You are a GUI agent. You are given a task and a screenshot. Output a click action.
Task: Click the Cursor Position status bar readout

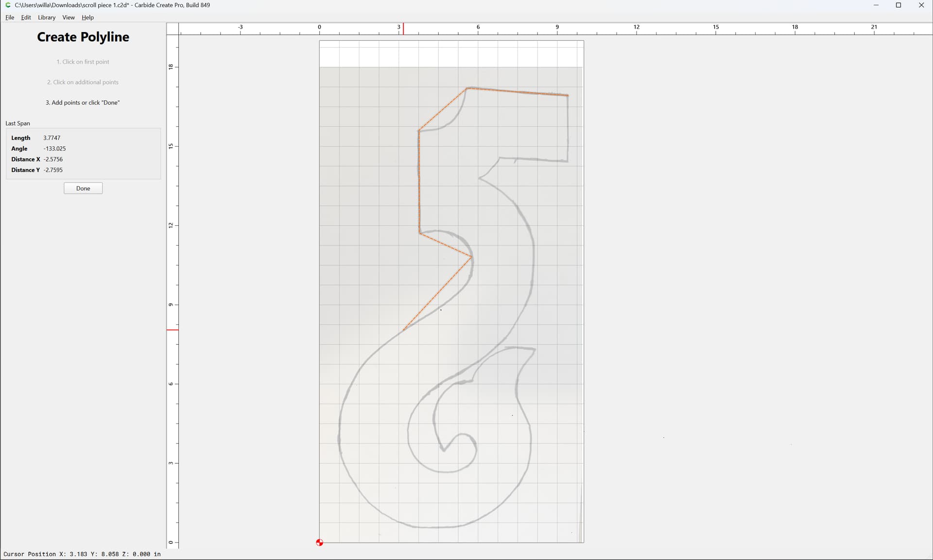pos(82,554)
